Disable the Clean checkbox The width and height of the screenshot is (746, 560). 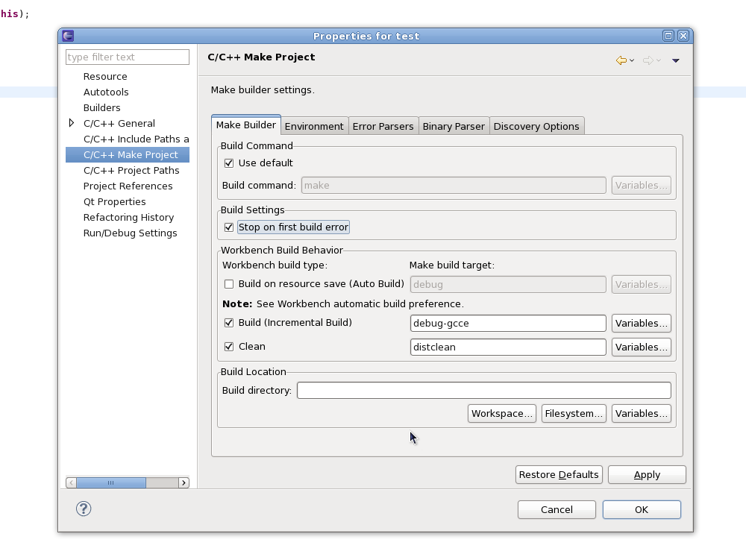(x=229, y=347)
